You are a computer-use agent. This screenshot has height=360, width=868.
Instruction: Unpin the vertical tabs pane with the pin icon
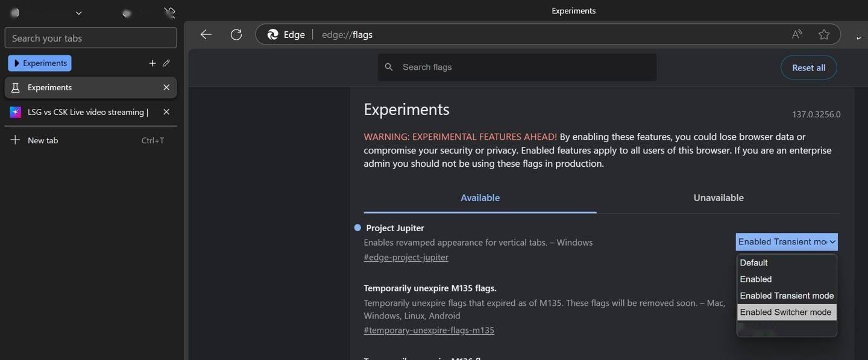click(169, 13)
